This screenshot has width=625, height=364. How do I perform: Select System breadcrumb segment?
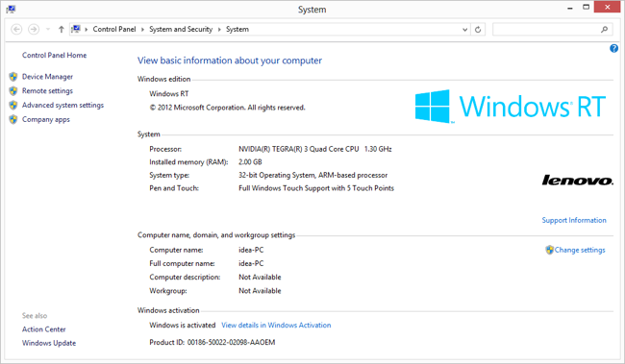[x=237, y=29]
